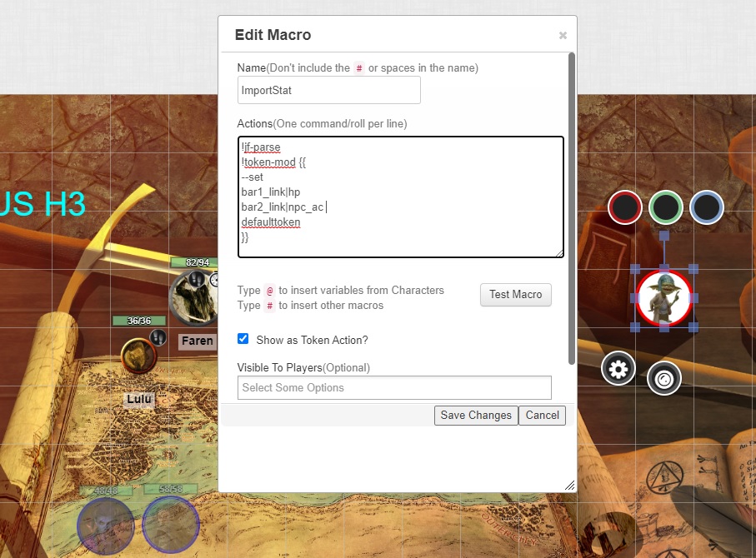This screenshot has width=756, height=558.
Task: Click the target status marker icon below the token
Action: click(x=664, y=379)
